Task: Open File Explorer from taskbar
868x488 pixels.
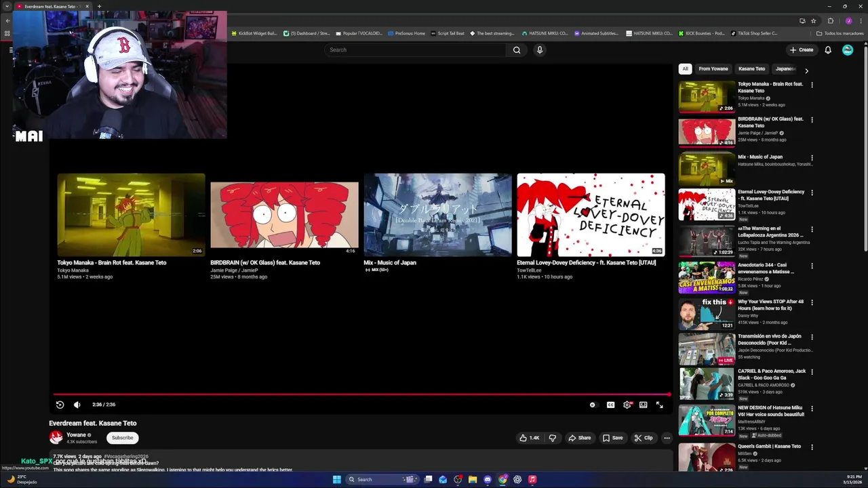Action: 473,479
